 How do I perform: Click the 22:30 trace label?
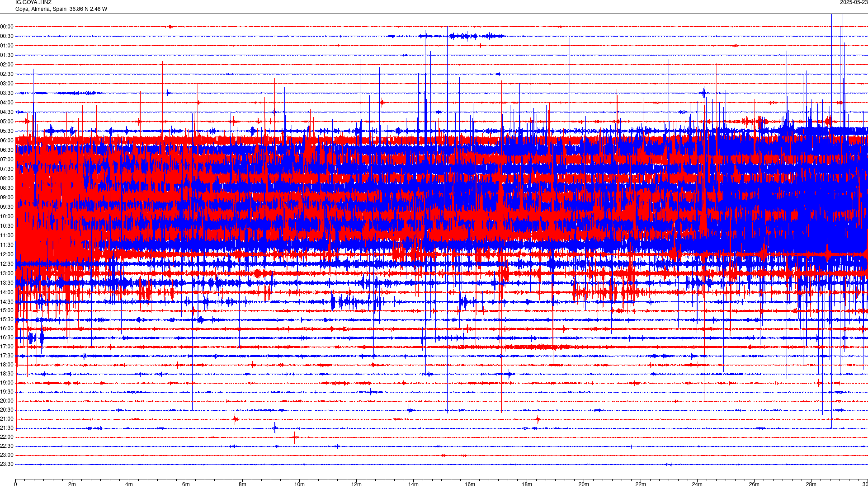tap(7, 446)
